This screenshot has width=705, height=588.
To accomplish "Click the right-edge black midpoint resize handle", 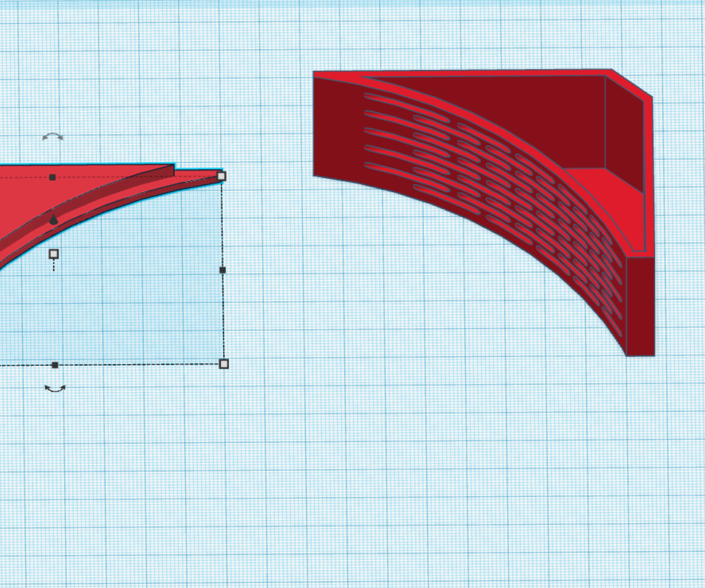I will point(221,270).
